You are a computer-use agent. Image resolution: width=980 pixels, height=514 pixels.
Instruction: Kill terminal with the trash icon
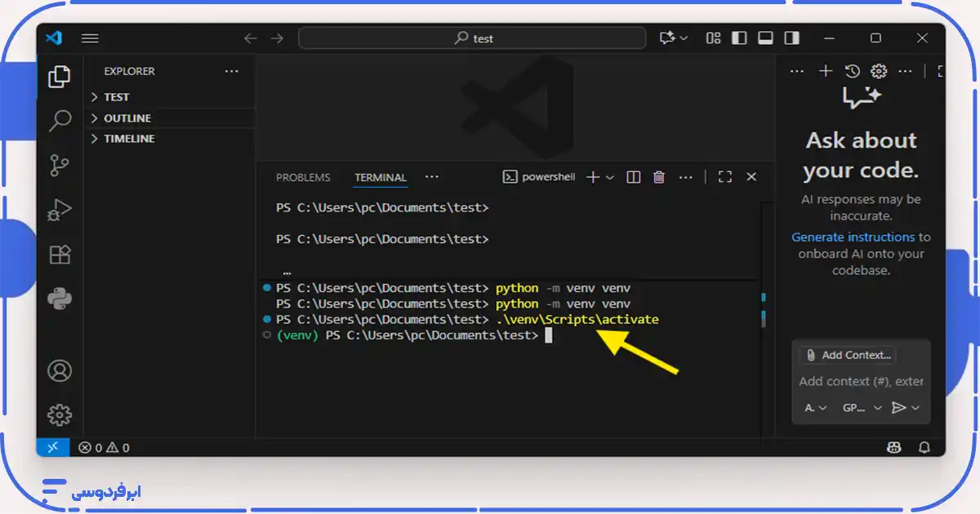pos(659,177)
